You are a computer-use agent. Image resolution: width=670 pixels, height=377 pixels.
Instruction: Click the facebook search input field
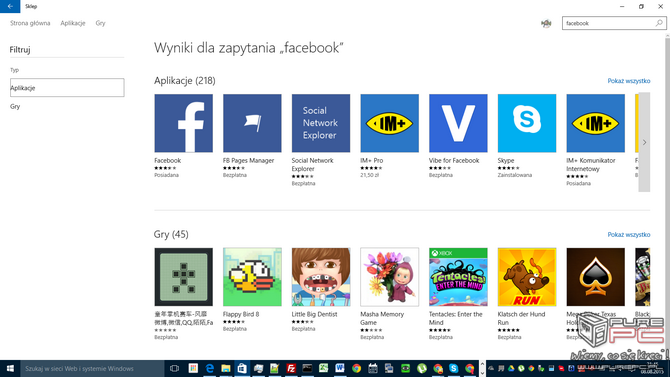point(608,23)
